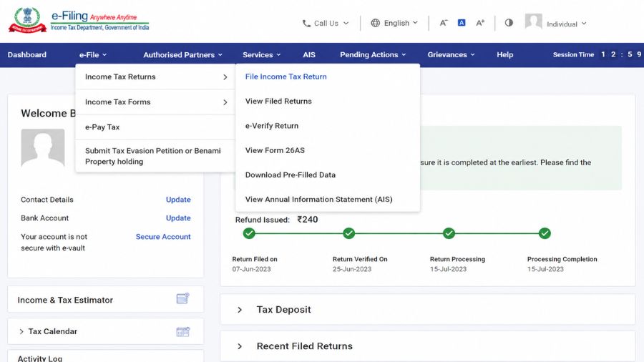Reset font size with default A icon
This screenshot has height=362, width=644.
462,23
